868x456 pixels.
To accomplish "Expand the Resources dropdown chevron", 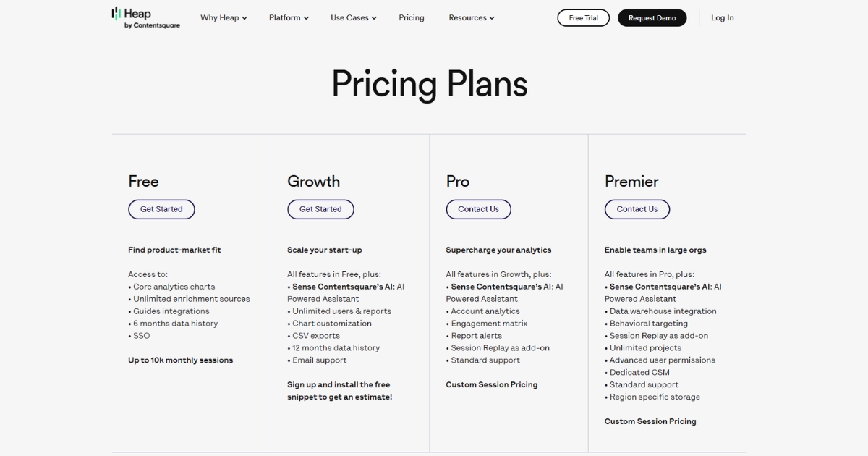I will tap(491, 17).
